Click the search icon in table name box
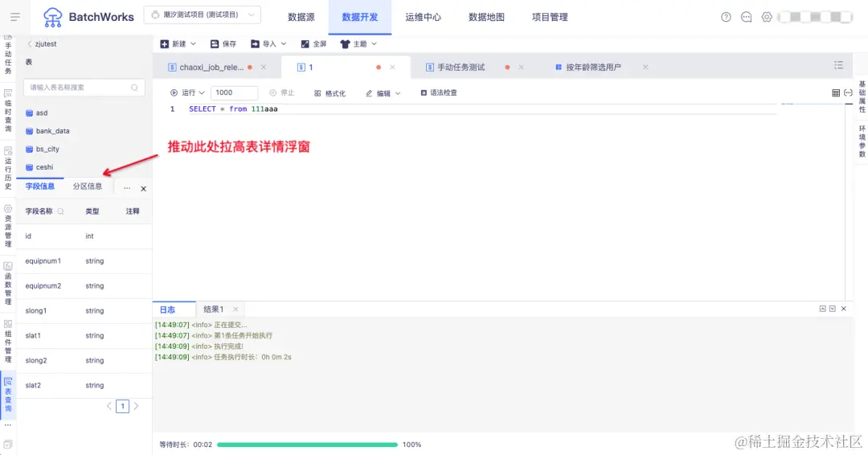 click(134, 88)
